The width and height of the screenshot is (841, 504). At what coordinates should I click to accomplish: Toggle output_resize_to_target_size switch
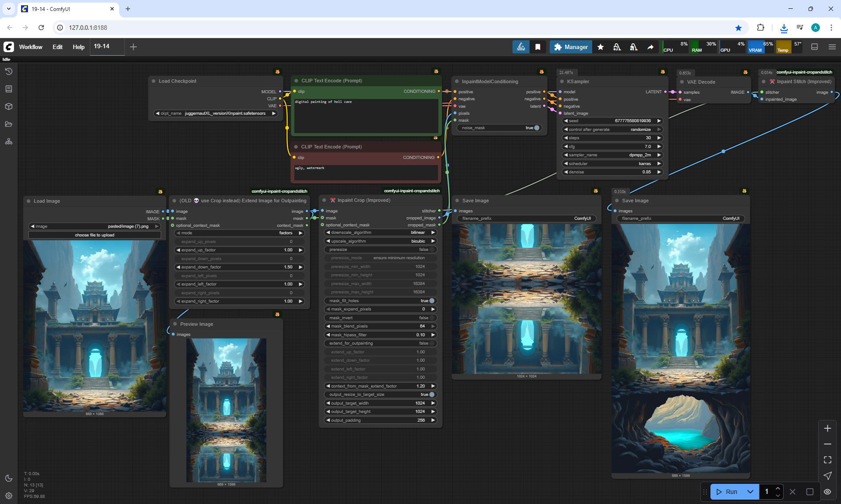click(431, 395)
